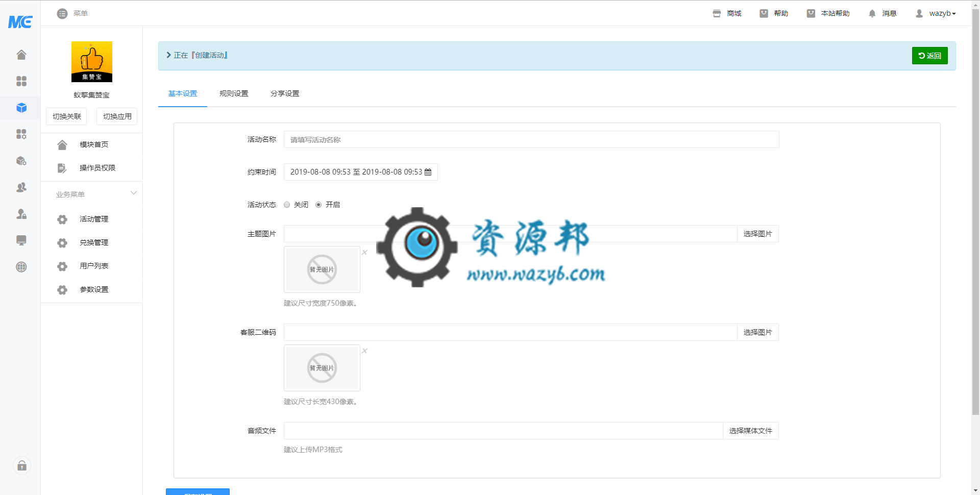Click the house icon beside 模块首页
Image resolution: width=980 pixels, height=495 pixels.
coord(62,145)
